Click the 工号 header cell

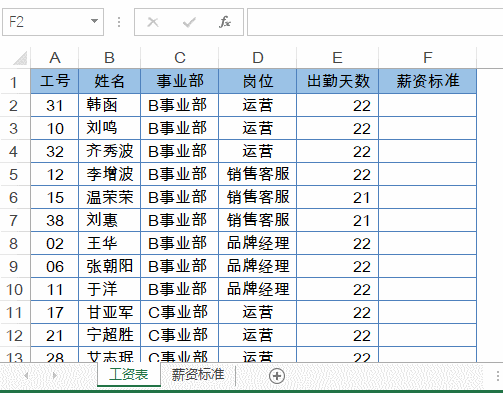point(55,81)
